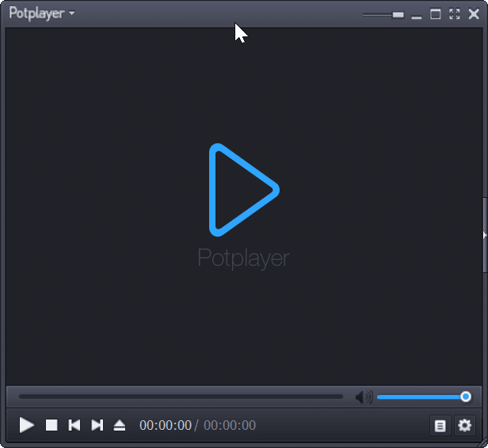This screenshot has width=488, height=448.
Task: Open the settings gear icon
Action: coord(465,425)
